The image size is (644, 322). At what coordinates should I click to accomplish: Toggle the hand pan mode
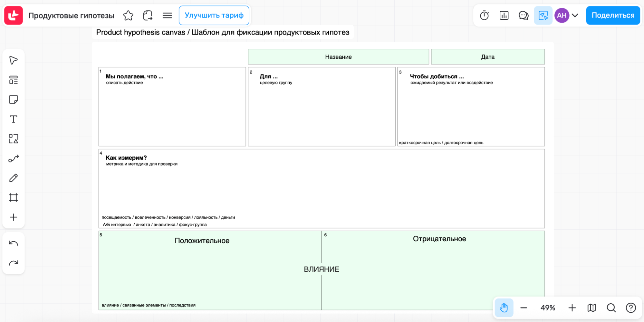504,308
